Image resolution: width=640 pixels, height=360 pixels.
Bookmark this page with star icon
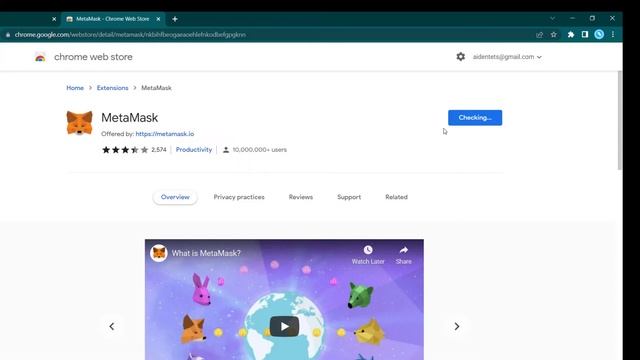click(x=553, y=35)
